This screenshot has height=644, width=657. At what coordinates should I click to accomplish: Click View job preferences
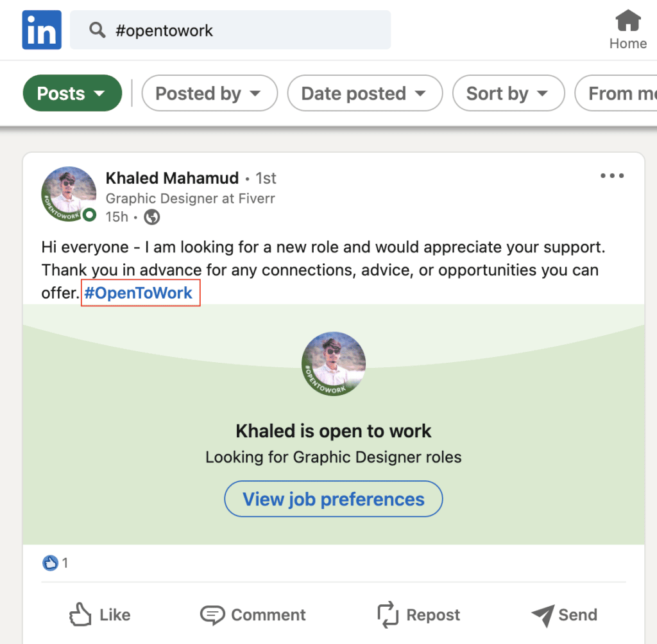tap(333, 499)
